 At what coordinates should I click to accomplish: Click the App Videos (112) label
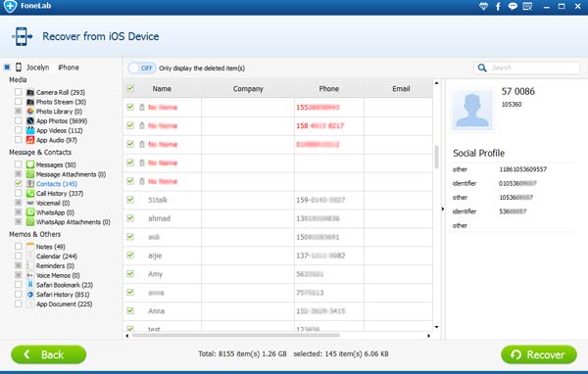tap(59, 131)
